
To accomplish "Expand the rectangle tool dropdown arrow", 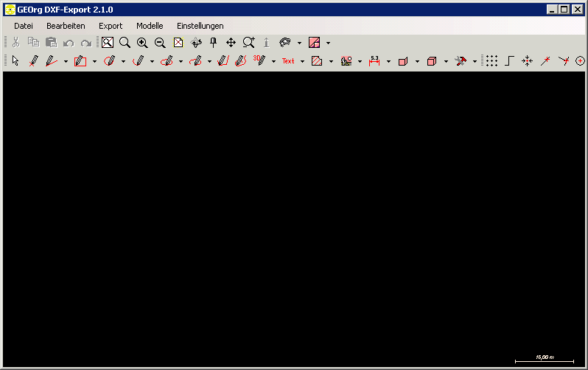I will 94,62.
